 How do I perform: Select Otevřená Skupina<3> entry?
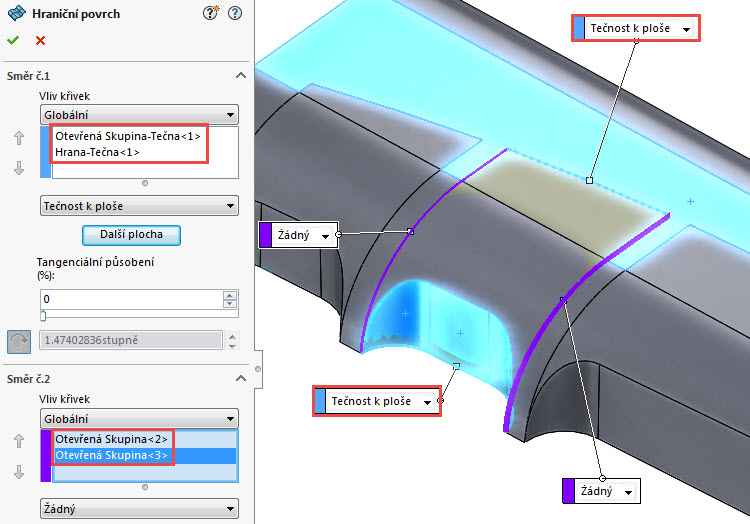[x=144, y=455]
